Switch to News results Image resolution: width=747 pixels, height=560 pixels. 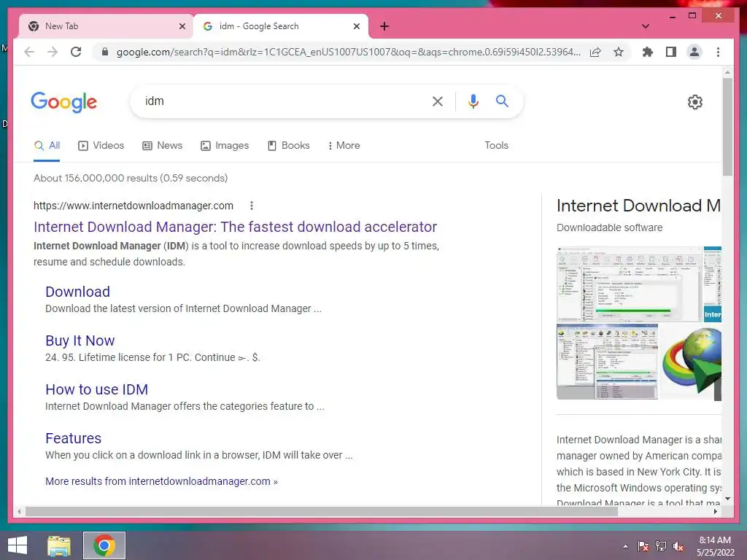tap(163, 146)
